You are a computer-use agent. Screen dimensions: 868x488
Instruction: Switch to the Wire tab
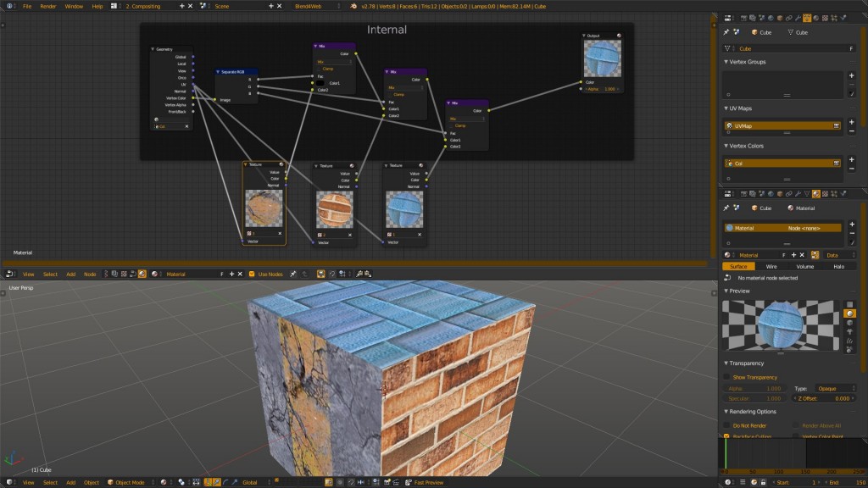pos(772,266)
